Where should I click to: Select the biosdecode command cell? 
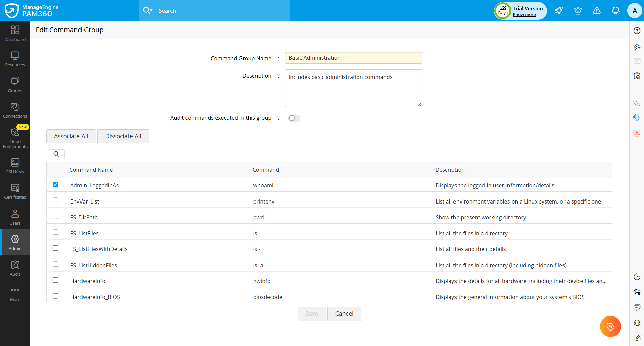click(x=268, y=297)
